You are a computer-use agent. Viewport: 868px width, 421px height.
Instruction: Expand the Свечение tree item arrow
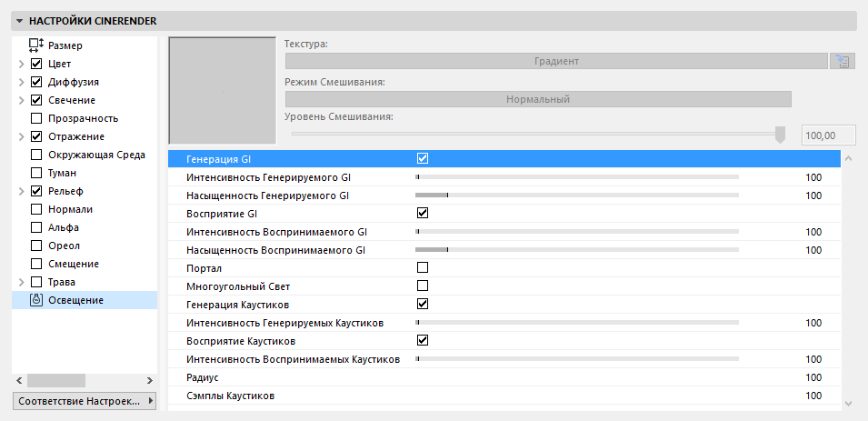21,100
